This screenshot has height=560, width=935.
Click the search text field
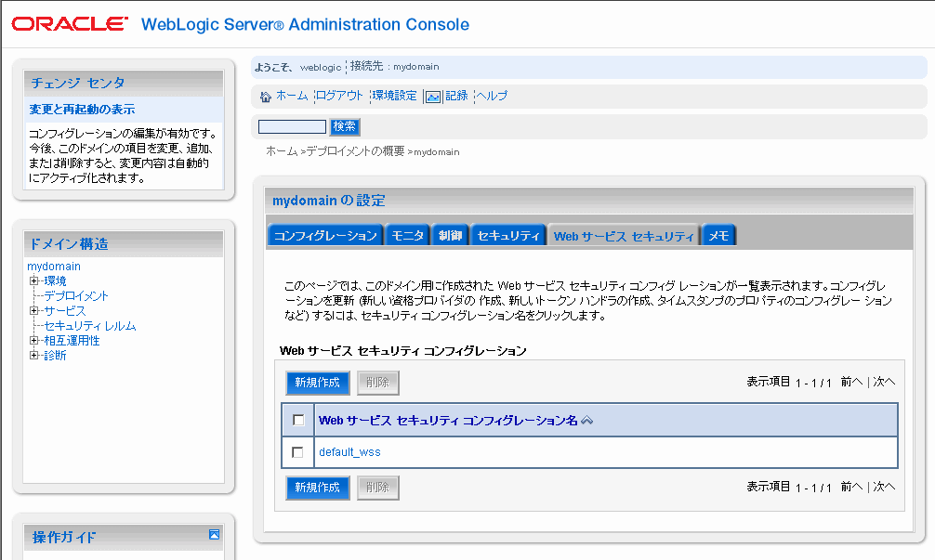coord(292,126)
